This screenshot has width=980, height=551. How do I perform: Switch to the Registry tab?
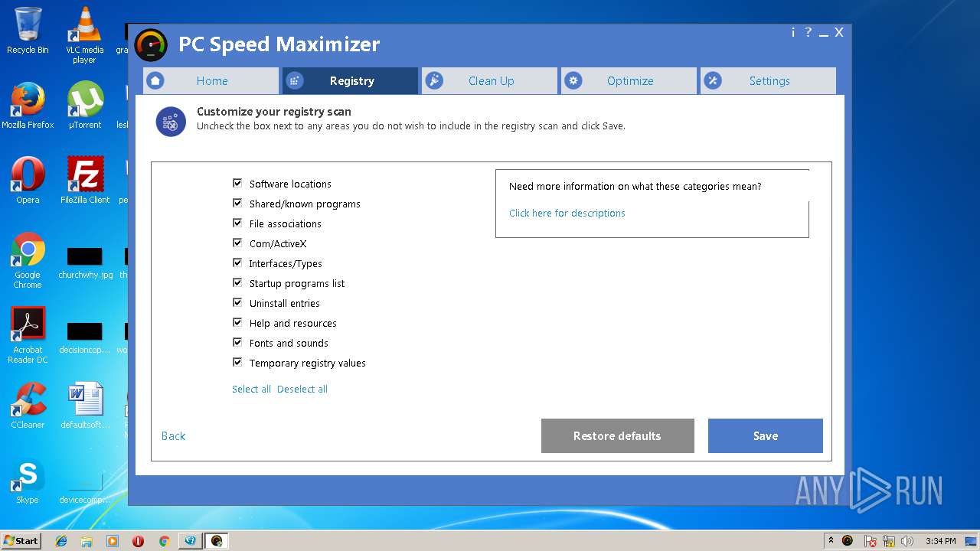click(x=351, y=80)
